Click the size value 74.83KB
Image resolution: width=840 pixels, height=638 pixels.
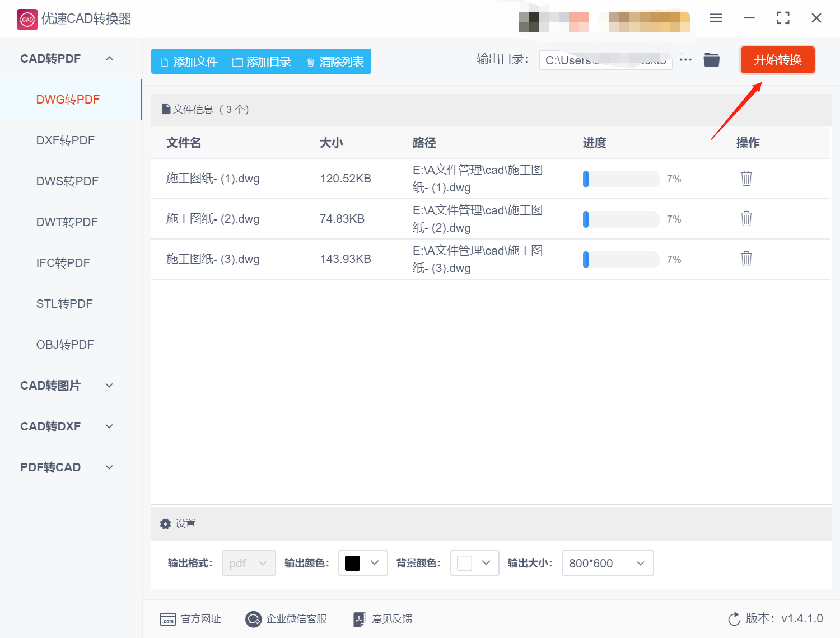pos(342,219)
